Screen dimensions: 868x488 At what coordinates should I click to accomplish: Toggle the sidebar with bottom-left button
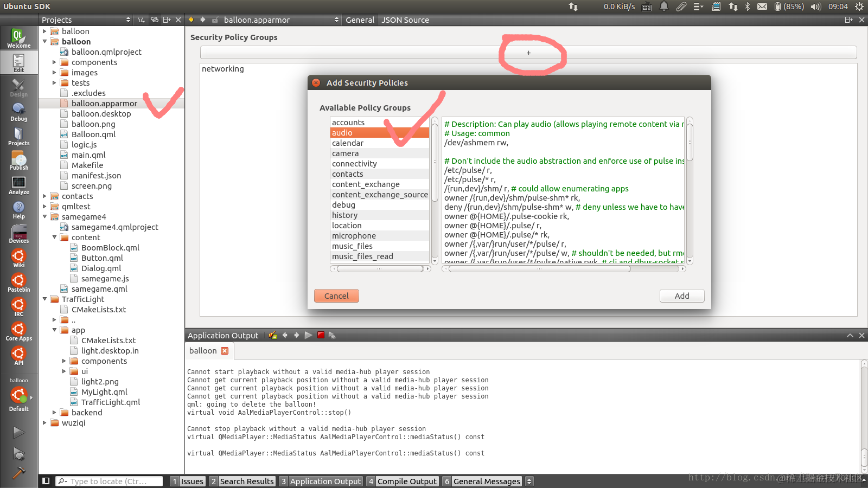pos(46,481)
